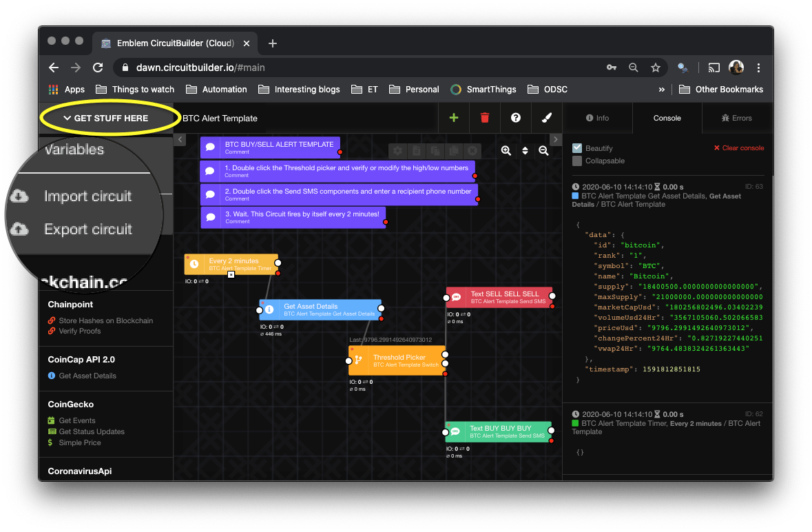Image resolution: width=812 pixels, height=532 pixels.
Task: Open the Things to watch bookmark folder
Action: (x=135, y=90)
